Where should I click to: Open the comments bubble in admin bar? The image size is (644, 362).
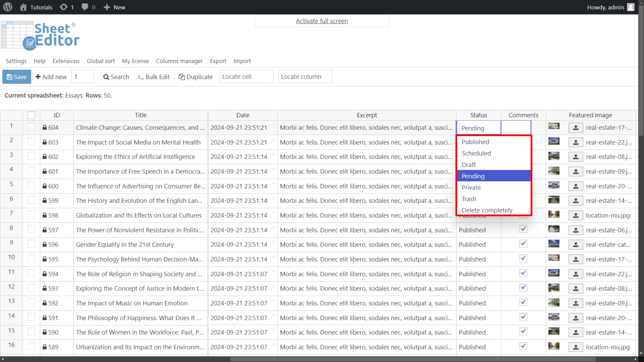point(85,7)
